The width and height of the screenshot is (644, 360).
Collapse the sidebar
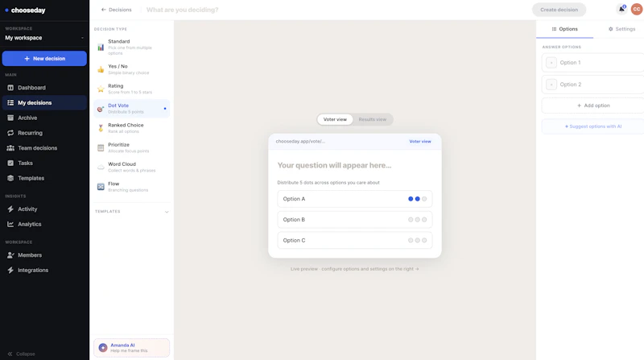(x=21, y=354)
